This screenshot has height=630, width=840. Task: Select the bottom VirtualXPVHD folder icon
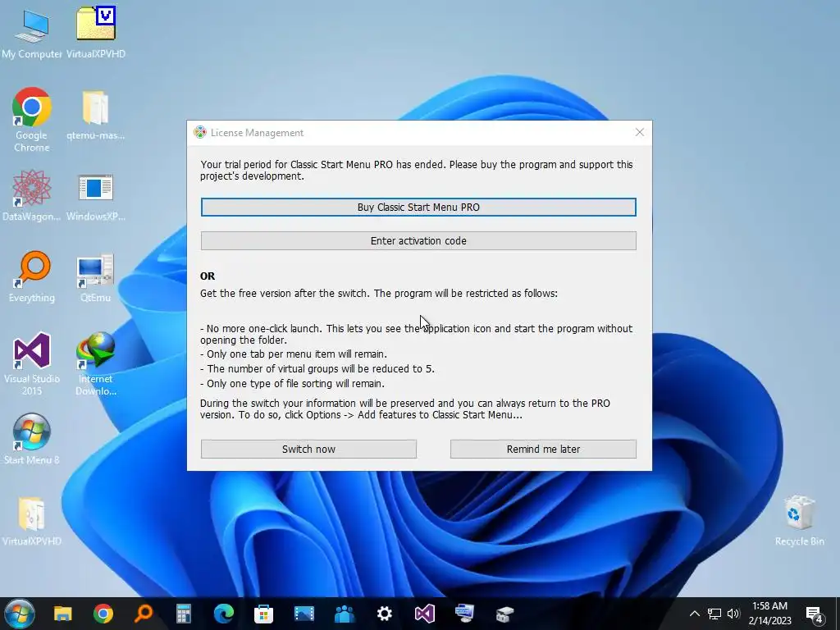tap(32, 521)
